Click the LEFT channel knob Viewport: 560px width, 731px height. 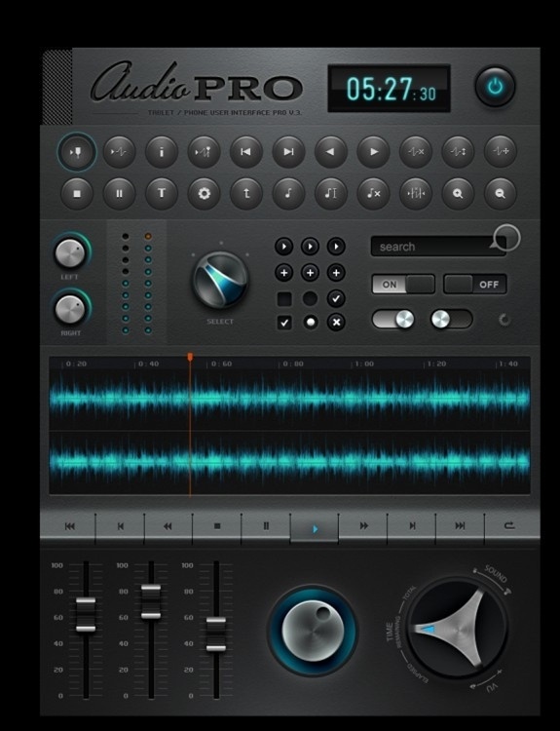coord(70,253)
